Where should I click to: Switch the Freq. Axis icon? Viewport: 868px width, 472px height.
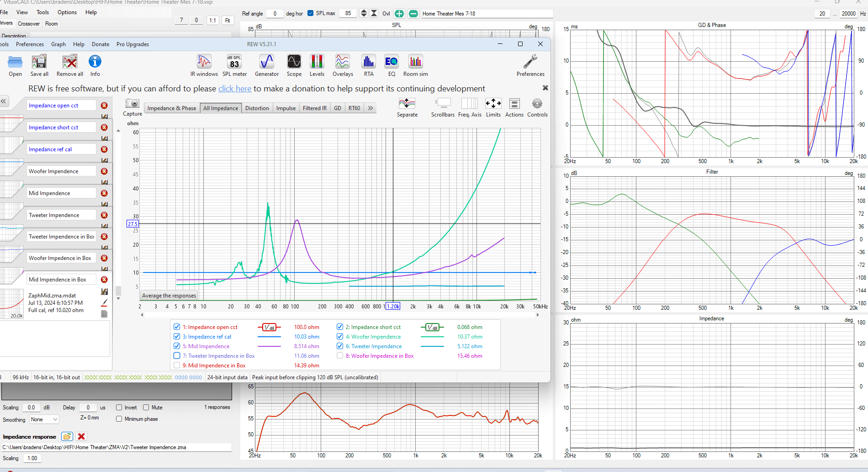470,108
